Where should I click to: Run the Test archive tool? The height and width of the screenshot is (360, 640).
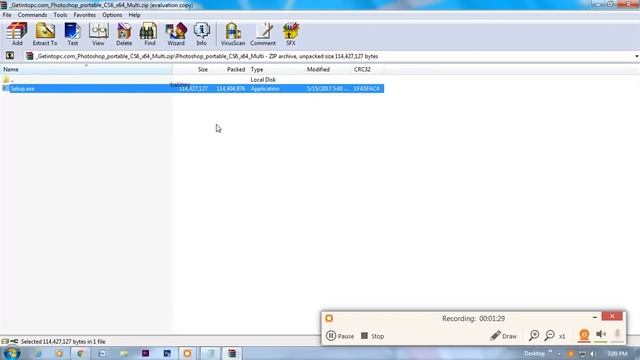point(73,34)
